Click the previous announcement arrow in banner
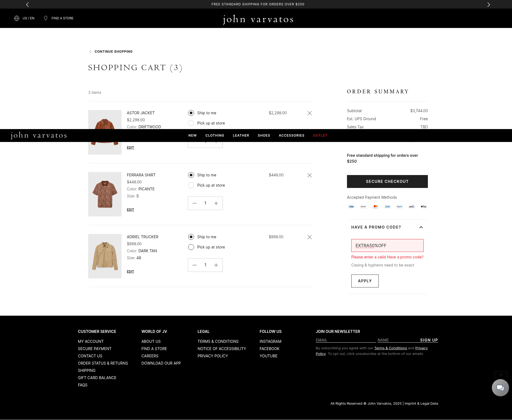 [27, 5]
